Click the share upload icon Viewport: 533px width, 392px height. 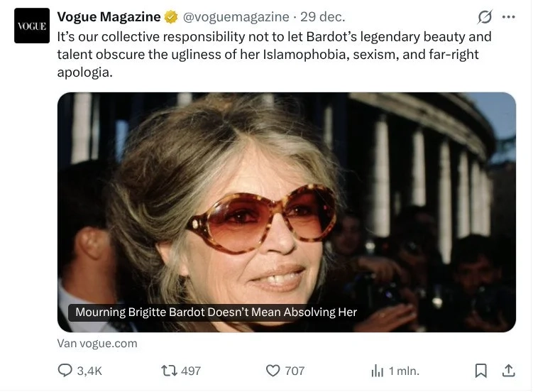click(508, 371)
